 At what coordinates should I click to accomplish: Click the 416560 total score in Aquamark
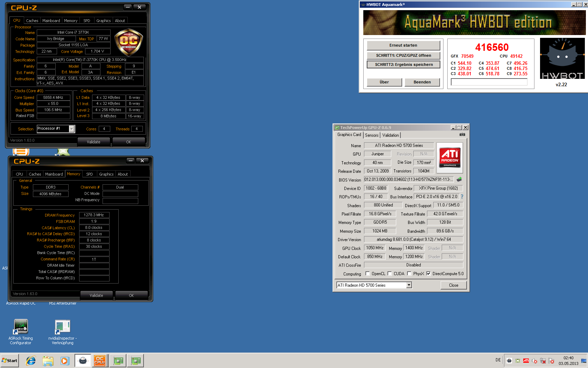pos(492,47)
